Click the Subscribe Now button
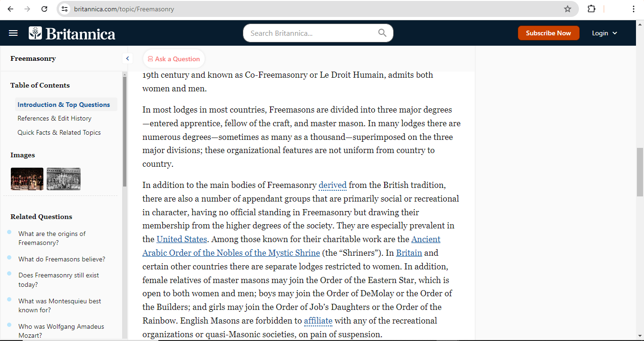 tap(548, 33)
